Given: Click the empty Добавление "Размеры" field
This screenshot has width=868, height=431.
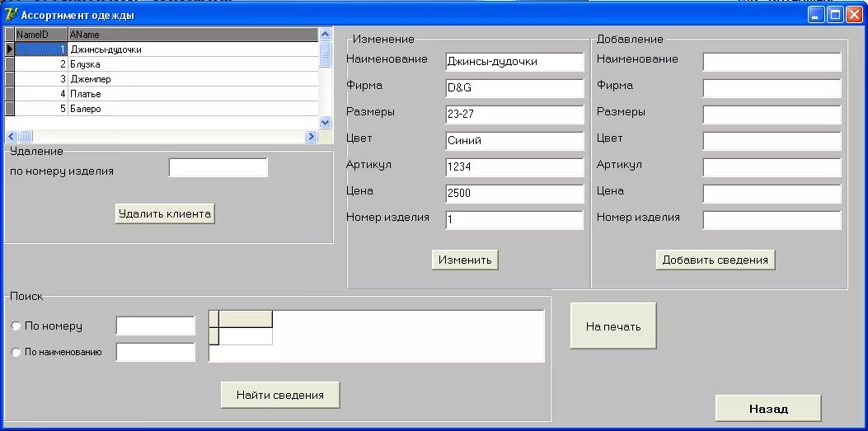Looking at the screenshot, I should pos(772,115).
